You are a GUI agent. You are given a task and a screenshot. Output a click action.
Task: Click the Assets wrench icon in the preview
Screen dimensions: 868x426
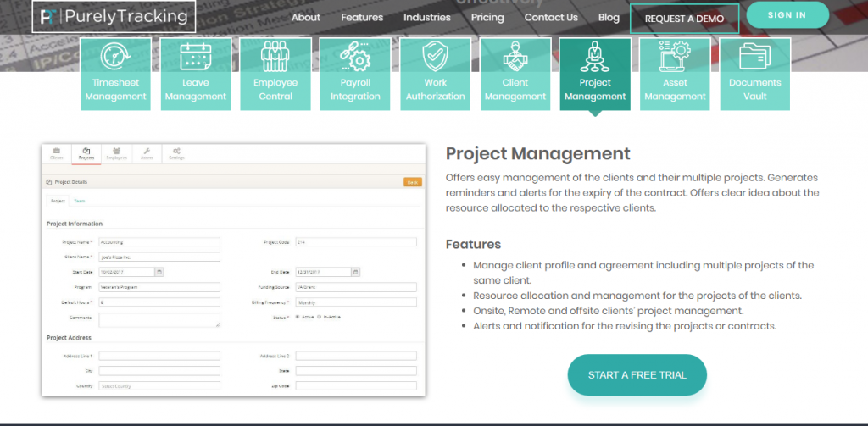pos(147,154)
